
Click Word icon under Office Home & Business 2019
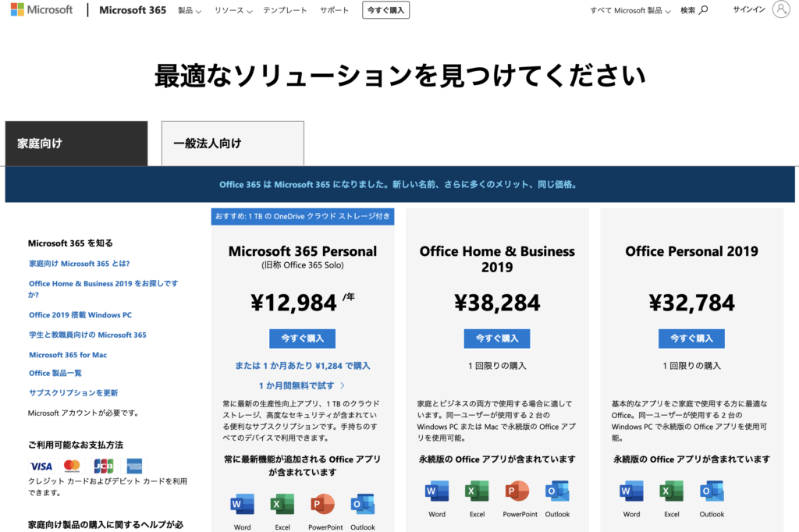[x=437, y=491]
